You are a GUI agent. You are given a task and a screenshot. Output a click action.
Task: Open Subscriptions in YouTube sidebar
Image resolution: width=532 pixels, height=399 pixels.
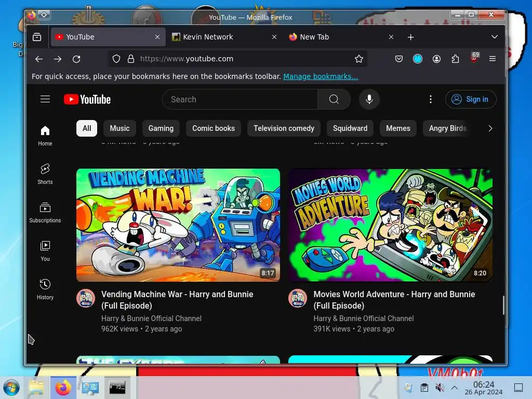pos(45,212)
